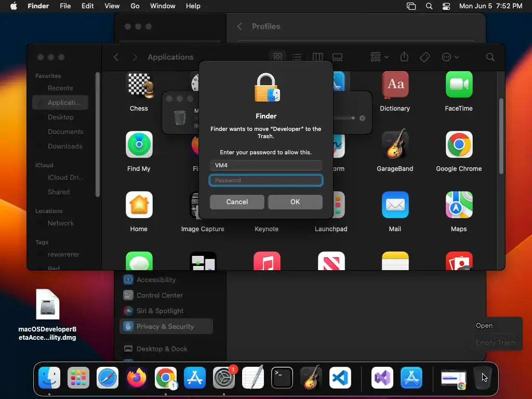
Task: Open Privacy & Security in System Settings
Action: pos(166,326)
